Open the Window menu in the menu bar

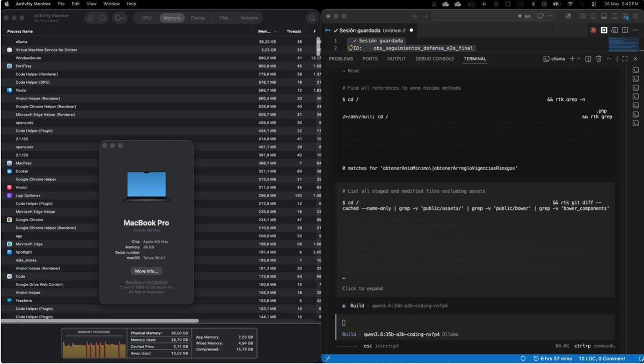(111, 4)
